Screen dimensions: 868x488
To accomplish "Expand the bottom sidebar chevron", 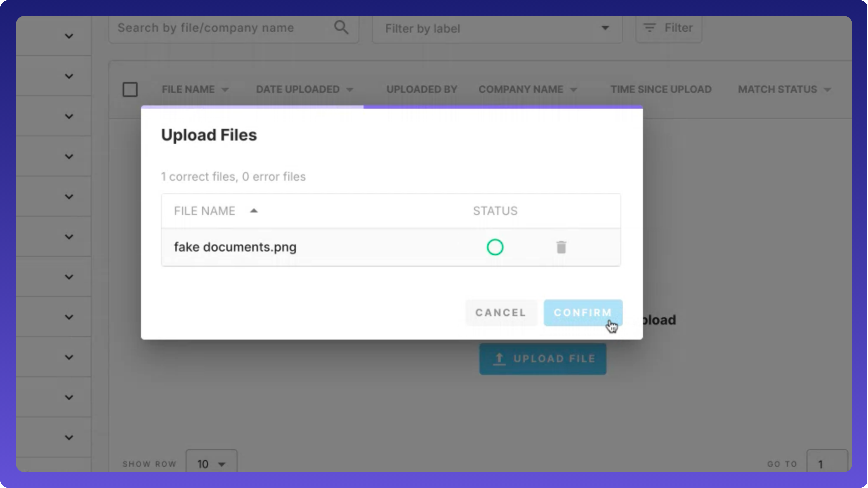I will [69, 437].
